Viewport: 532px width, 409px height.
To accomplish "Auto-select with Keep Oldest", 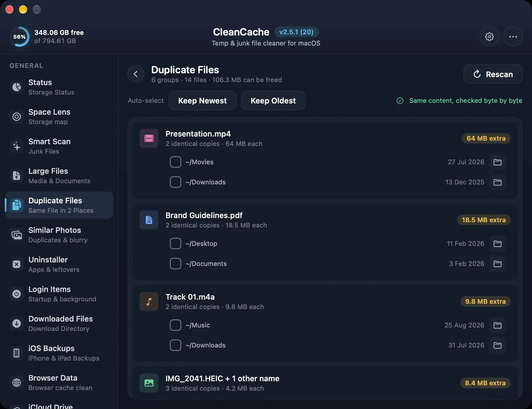I will (273, 100).
